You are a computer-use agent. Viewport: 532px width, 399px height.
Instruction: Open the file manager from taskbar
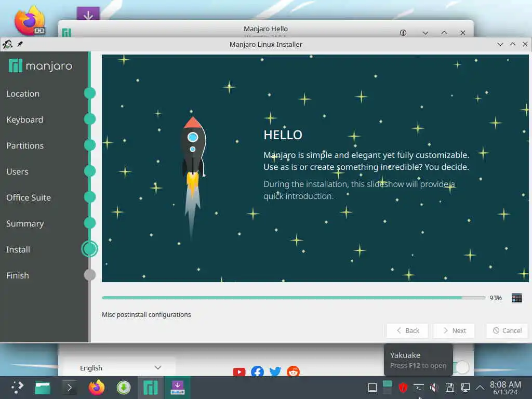[43, 388]
